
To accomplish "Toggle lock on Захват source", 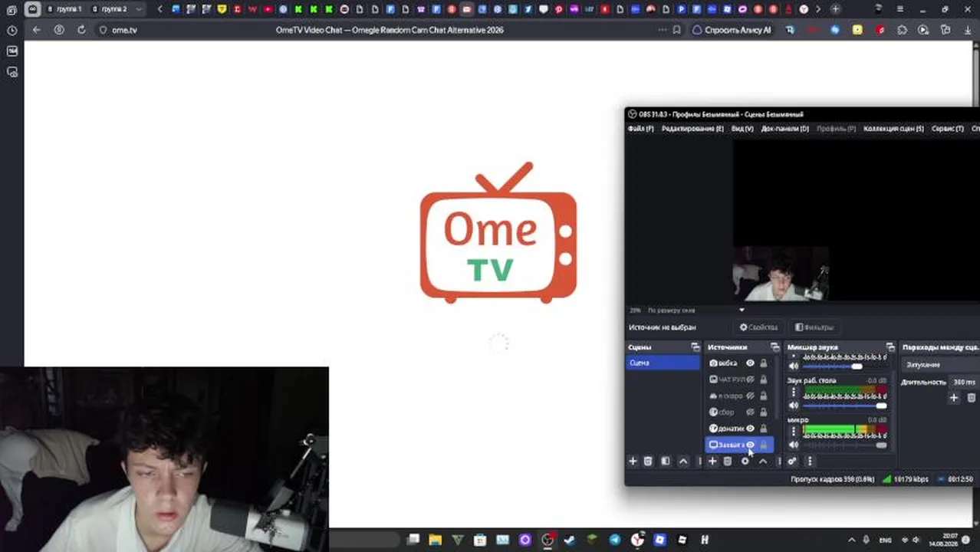I will tap(763, 445).
